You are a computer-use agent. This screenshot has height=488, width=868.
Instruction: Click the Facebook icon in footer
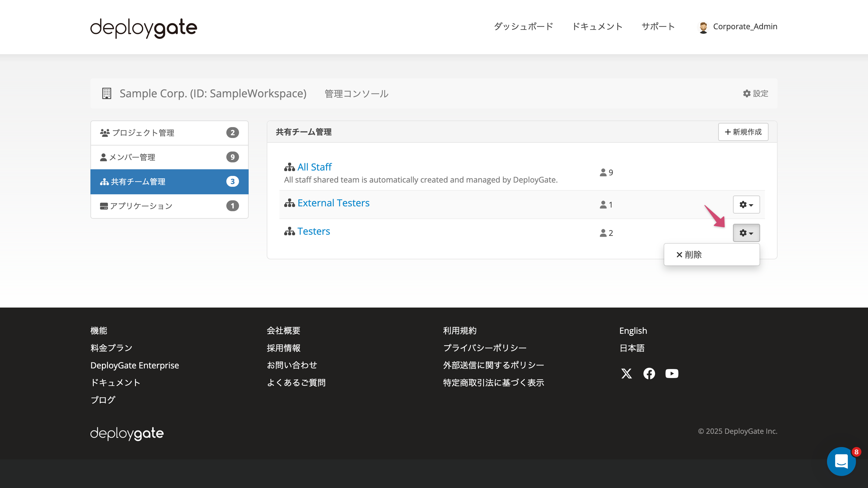[649, 373]
